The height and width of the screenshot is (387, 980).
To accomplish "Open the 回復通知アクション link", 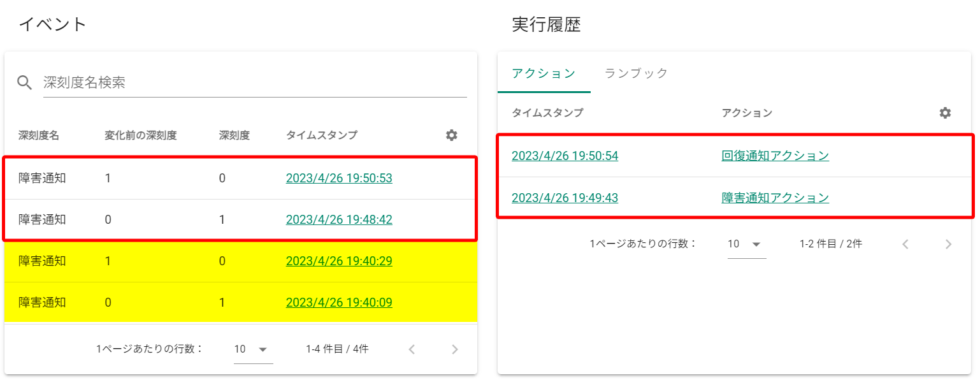I will pos(775,156).
